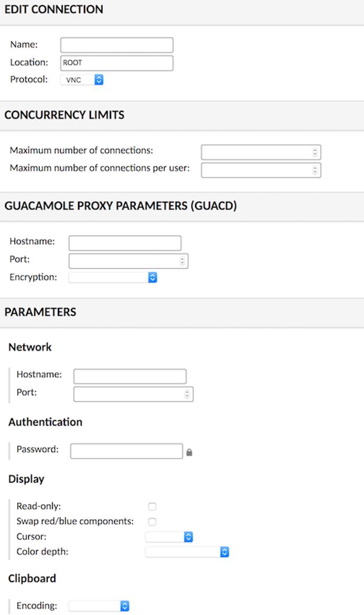364x615 pixels.
Task: Open the Encryption dropdown under guacd parameters
Action: pyautogui.click(x=151, y=277)
